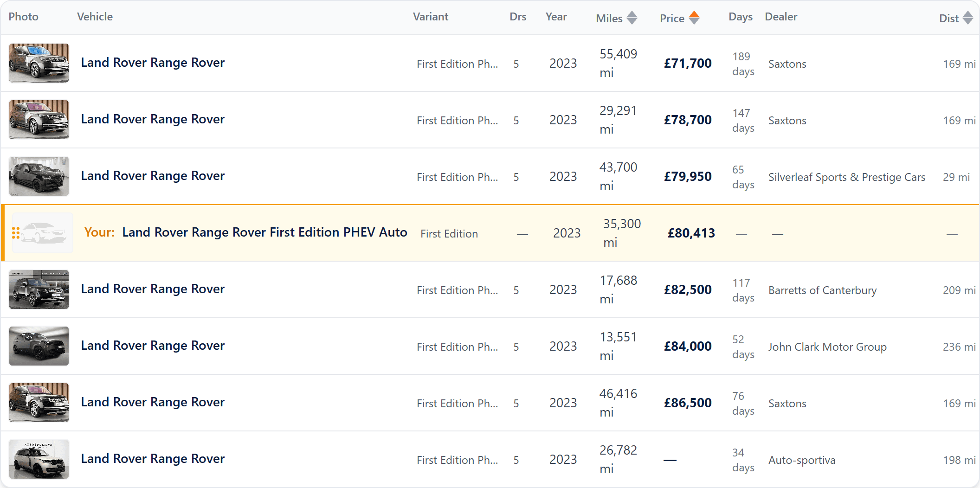
Task: Open the photo of the £71,700 Range Rover
Action: pos(39,63)
